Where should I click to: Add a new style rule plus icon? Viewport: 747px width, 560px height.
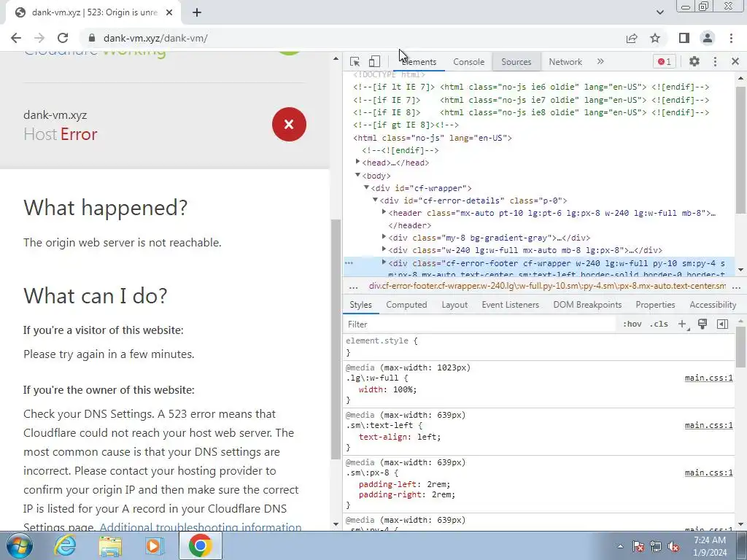click(683, 324)
